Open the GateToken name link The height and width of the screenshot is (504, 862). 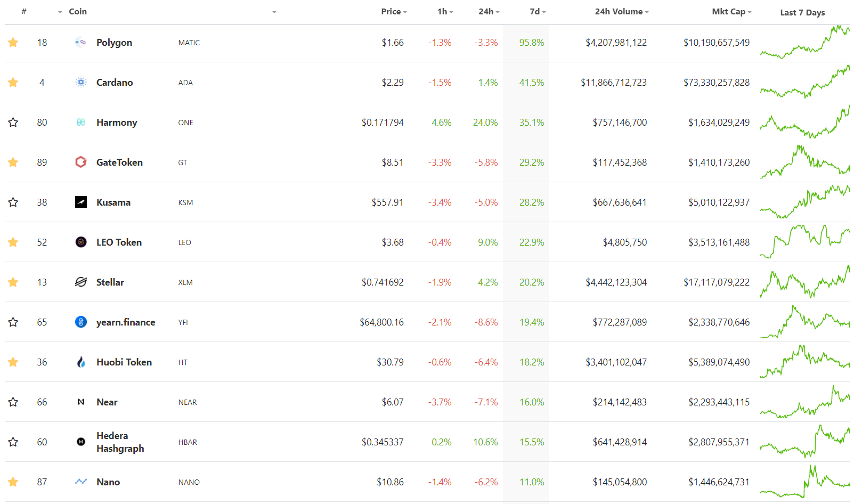click(119, 162)
